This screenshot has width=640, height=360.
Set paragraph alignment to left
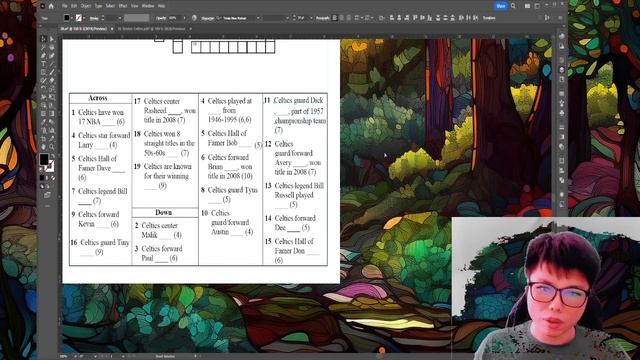pyautogui.click(x=335, y=18)
